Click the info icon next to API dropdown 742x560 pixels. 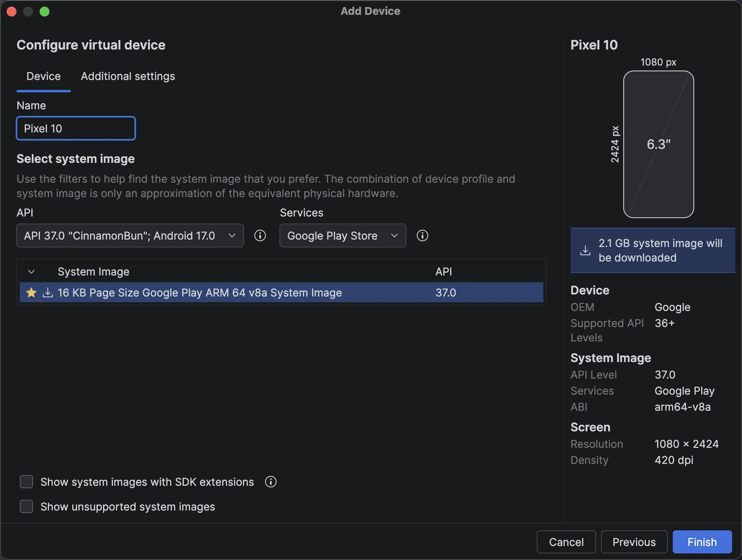(x=260, y=235)
